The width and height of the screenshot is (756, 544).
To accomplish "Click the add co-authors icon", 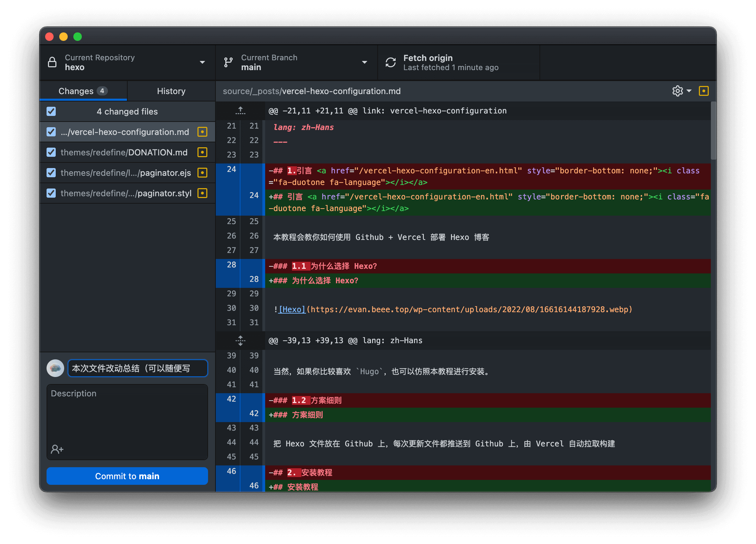I will point(57,449).
